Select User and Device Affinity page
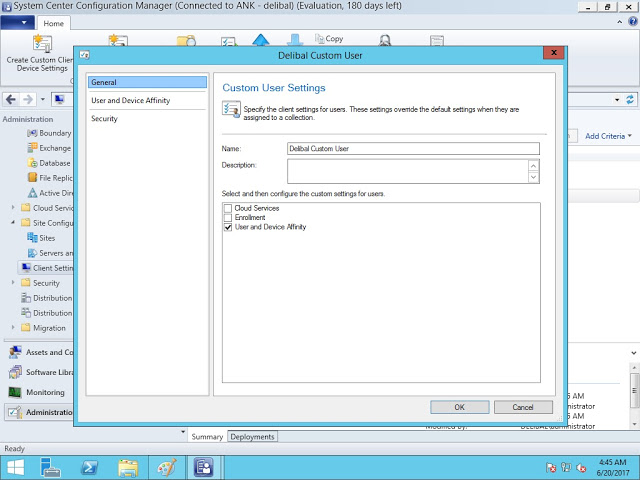The image size is (640, 480). tap(130, 100)
